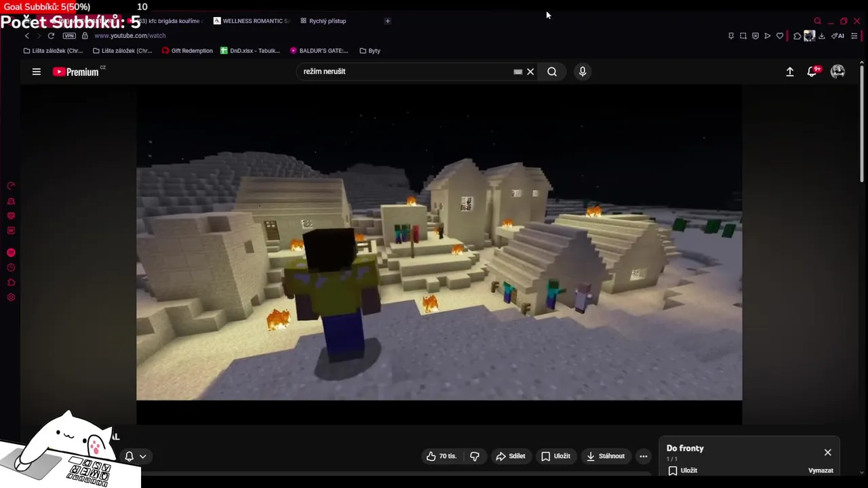Focus the YouTube search input field
Image resolution: width=868 pixels, height=488 pixels.
(x=407, y=71)
